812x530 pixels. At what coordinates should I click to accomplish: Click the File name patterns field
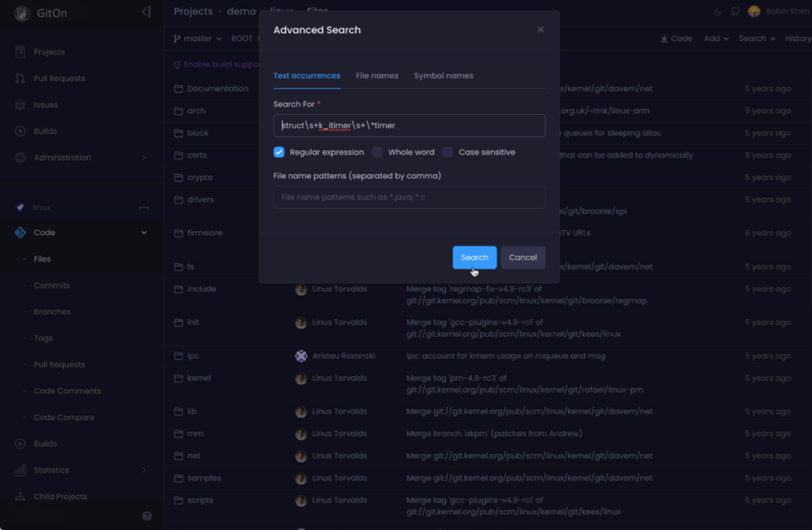tap(409, 197)
